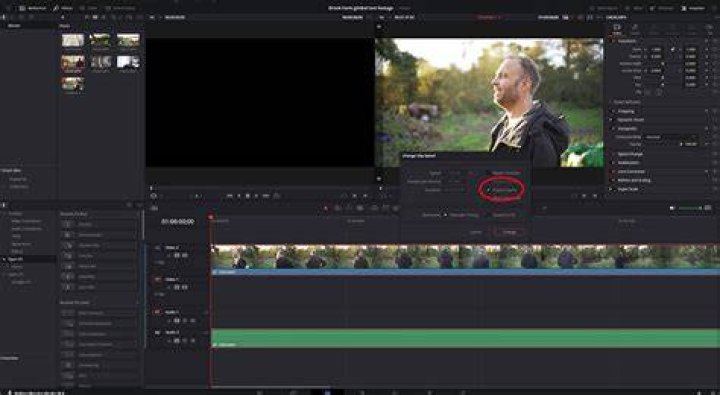This screenshot has height=395, width=720.
Task: Toggle loop playback in source viewer
Action: point(277,196)
